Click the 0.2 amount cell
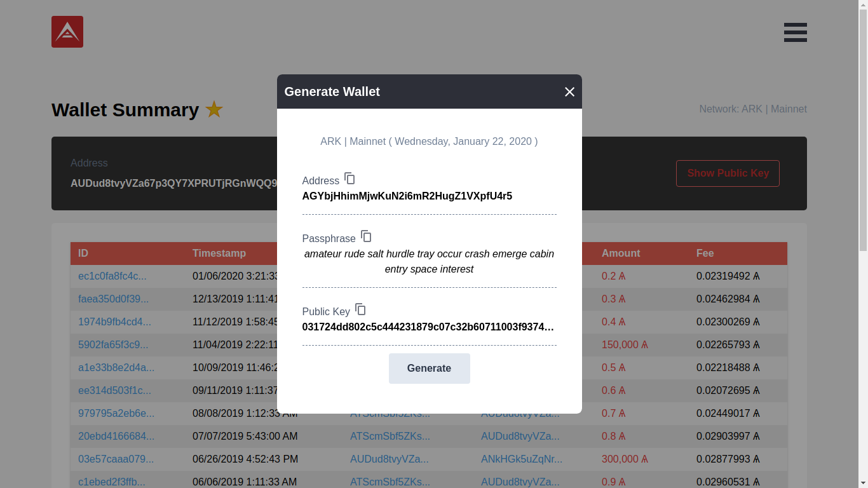868x488 pixels. [614, 276]
